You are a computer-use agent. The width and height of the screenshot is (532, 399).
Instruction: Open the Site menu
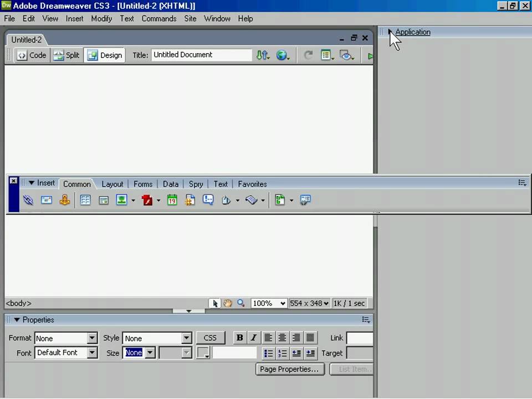point(190,19)
